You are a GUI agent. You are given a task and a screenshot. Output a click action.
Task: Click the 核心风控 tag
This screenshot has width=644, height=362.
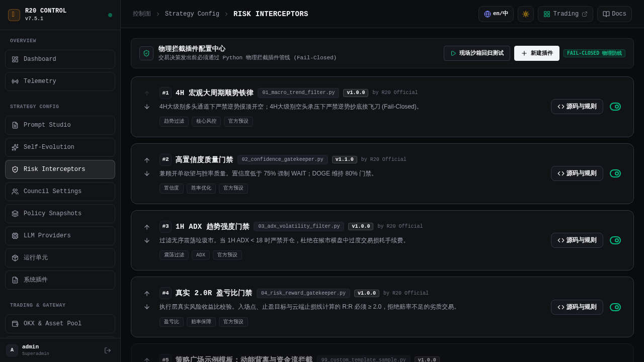click(206, 122)
